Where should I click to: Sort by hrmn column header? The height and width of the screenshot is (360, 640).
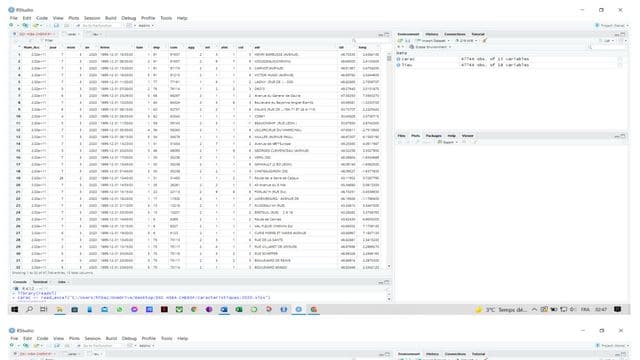pos(105,47)
